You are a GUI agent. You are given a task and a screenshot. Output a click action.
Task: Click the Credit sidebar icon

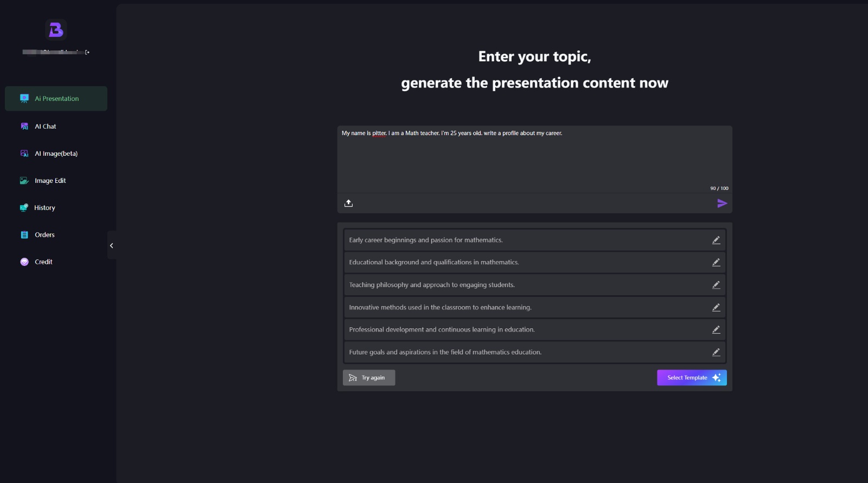(x=24, y=262)
